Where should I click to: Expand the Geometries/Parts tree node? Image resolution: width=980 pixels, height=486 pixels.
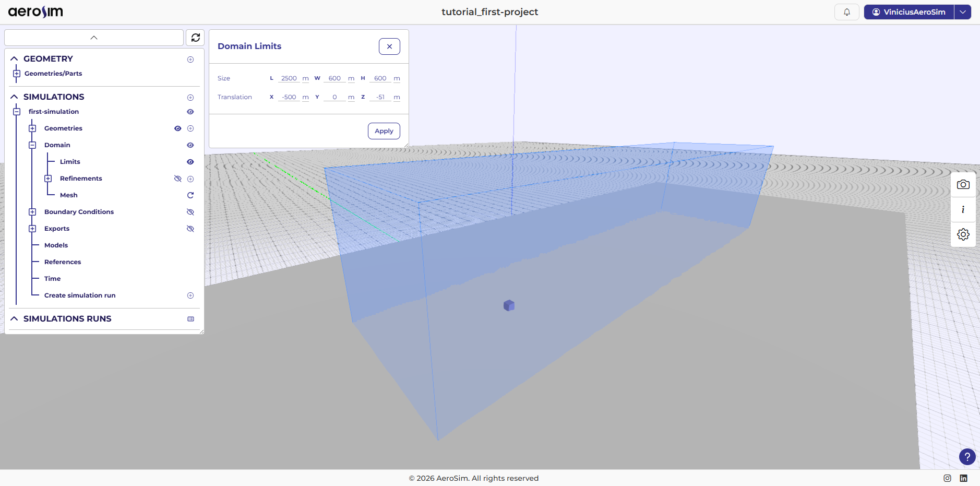pos(17,74)
